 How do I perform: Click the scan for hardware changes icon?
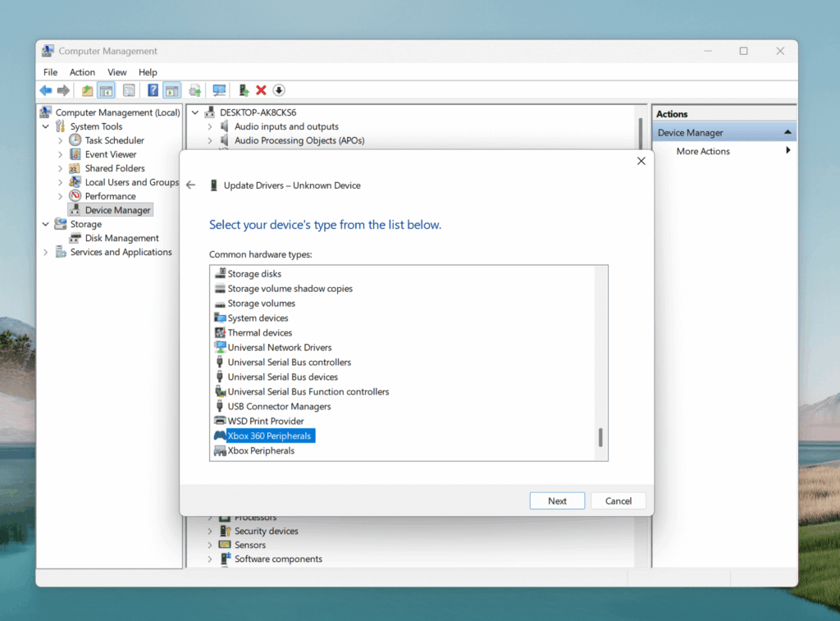point(219,90)
